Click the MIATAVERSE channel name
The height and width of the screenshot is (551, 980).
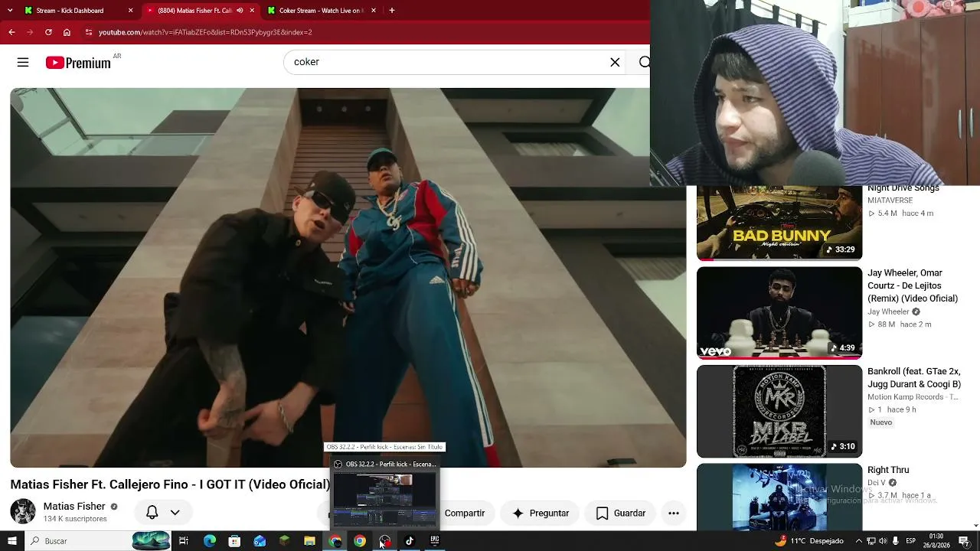[890, 201]
